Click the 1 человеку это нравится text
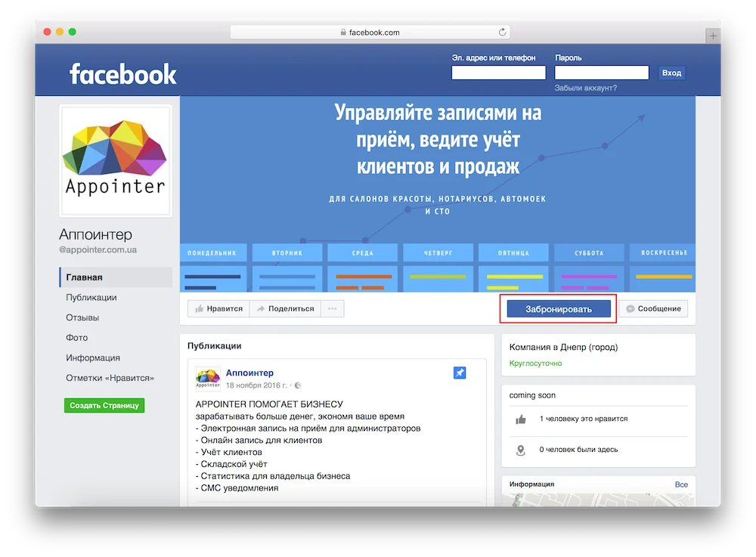This screenshot has height=557, width=756. click(584, 419)
